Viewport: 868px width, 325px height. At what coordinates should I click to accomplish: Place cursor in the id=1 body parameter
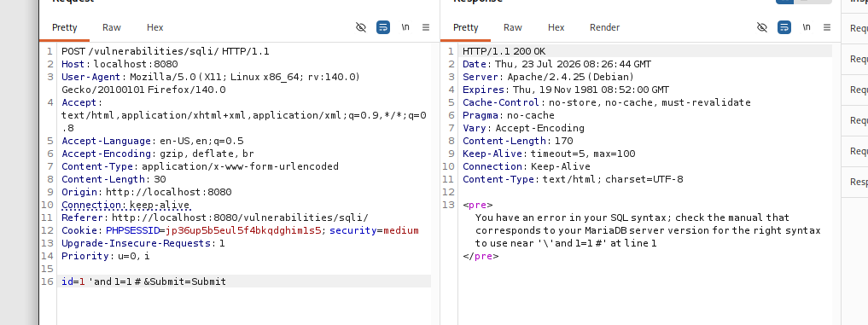tap(73, 281)
